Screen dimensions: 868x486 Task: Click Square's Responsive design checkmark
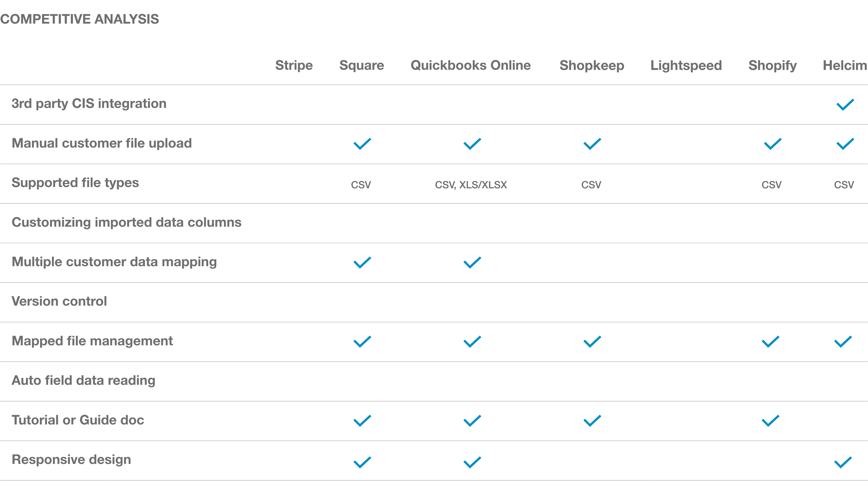[x=362, y=462]
